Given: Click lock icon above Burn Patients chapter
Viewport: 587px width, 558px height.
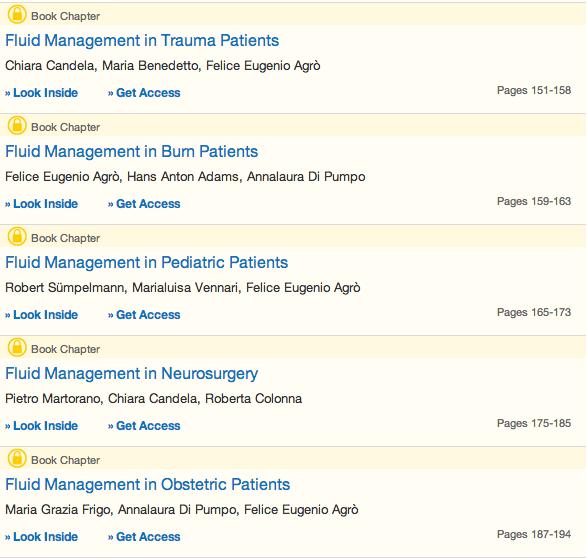Looking at the screenshot, I should coord(17,126).
